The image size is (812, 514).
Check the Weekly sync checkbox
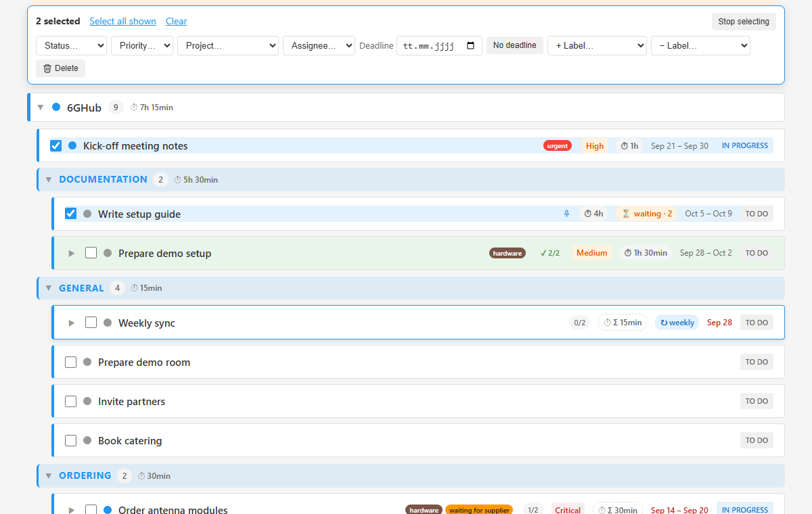point(91,323)
